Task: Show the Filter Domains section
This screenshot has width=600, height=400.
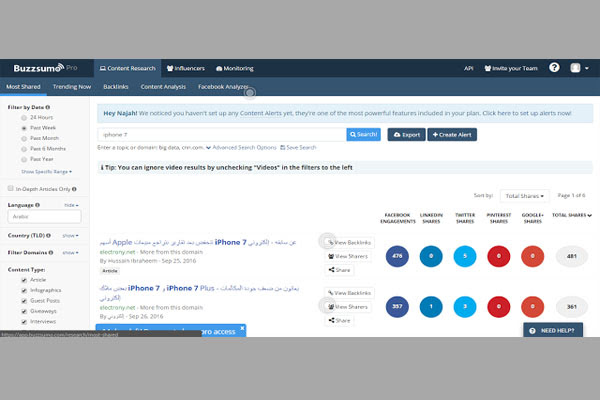Action: click(x=70, y=253)
